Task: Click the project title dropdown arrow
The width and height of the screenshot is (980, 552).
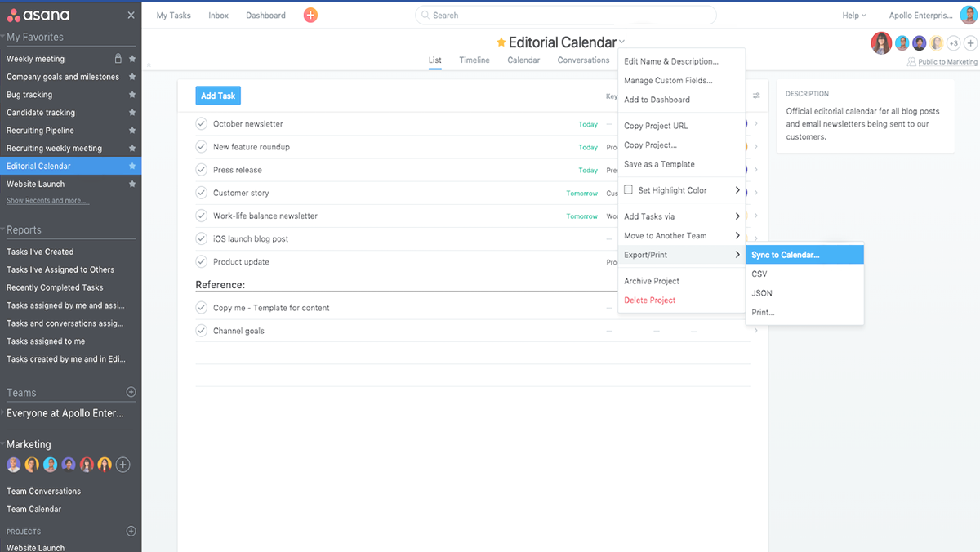Action: tap(622, 42)
